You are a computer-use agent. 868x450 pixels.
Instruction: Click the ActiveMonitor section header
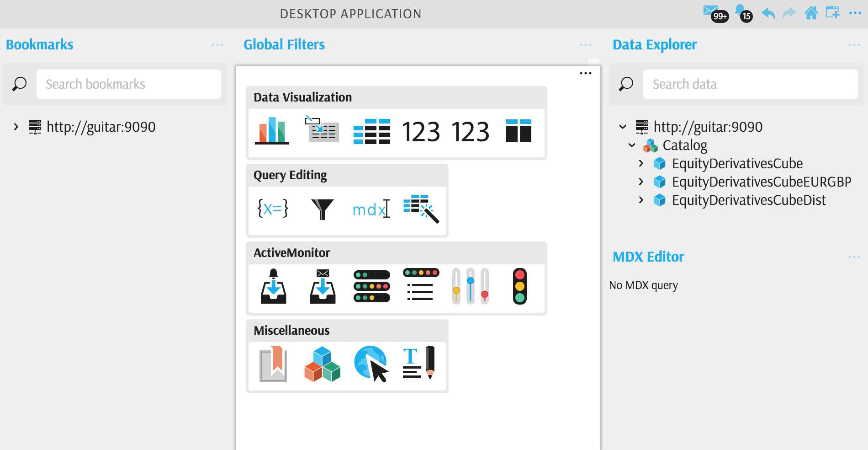coord(291,253)
